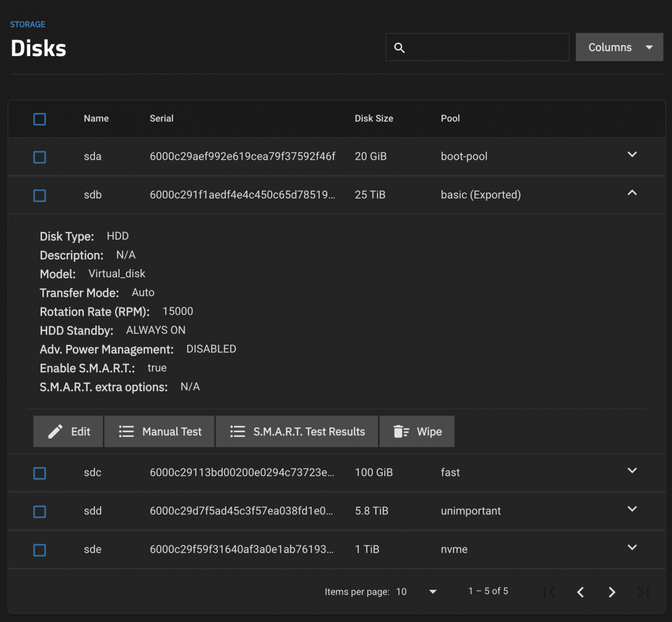Click the Disk Size column header
The image size is (672, 622).
(374, 119)
